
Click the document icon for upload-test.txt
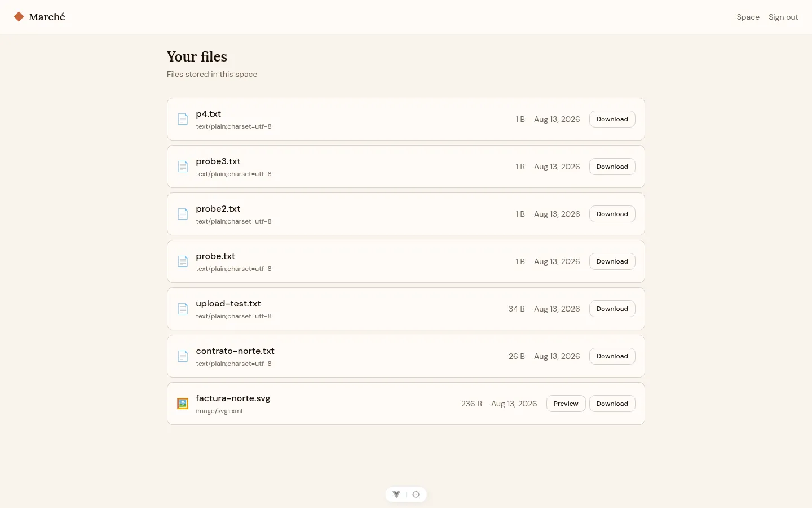click(x=183, y=309)
